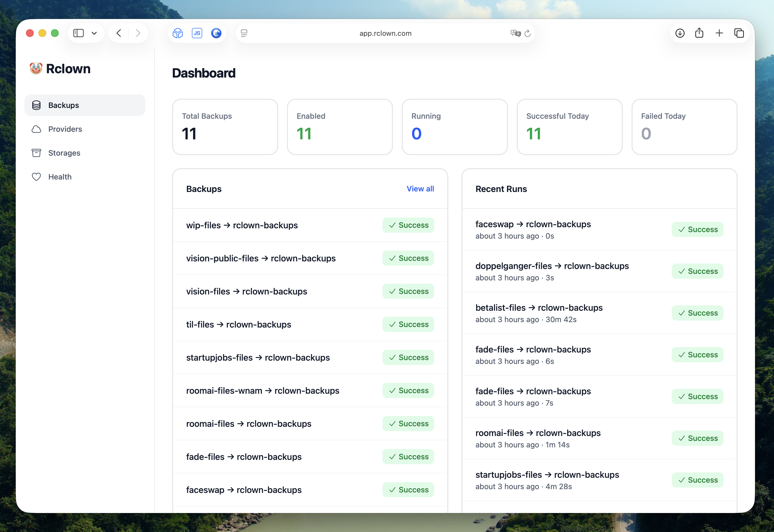Click the Providers cloud icon
Viewport: 774px width, 532px height.
tap(36, 129)
